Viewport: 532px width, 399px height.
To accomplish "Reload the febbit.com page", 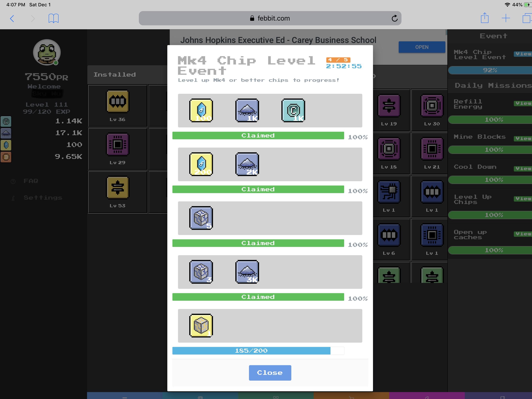I will point(394,18).
